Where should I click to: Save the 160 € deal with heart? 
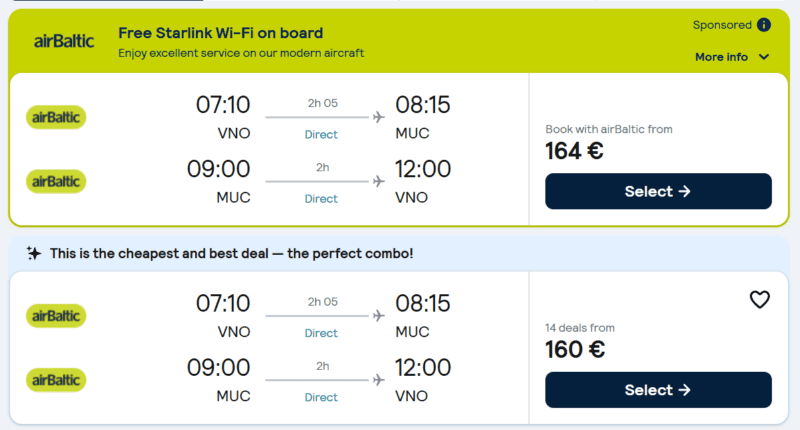[760, 299]
